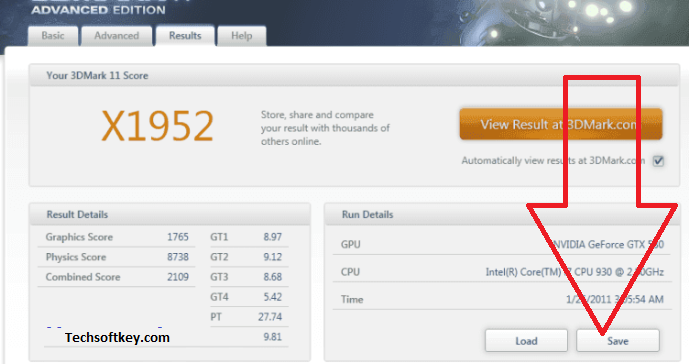689x364 pixels.
Task: Click the GT4 result 5.42
Action: pyautogui.click(x=272, y=297)
